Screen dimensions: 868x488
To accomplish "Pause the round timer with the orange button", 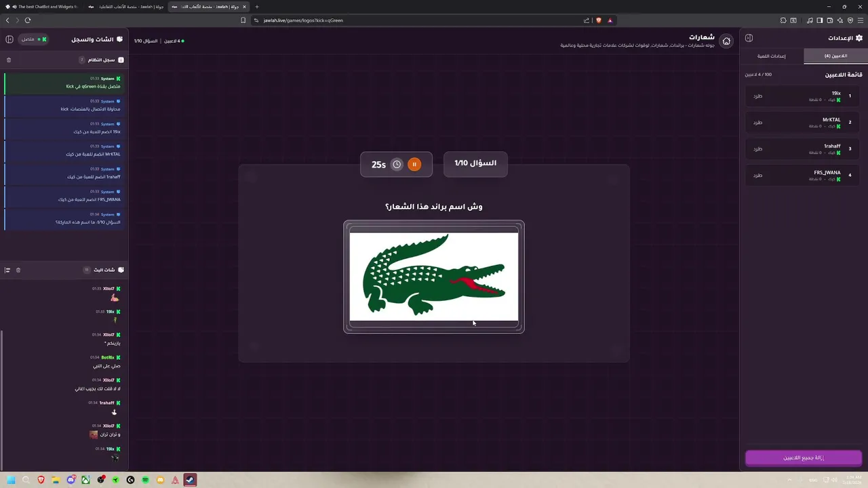I will point(414,164).
